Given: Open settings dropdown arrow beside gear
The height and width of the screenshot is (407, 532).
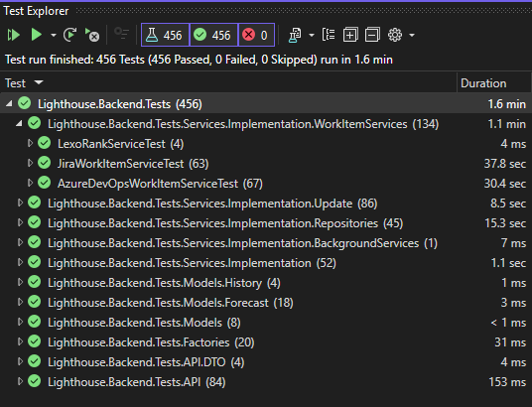Looking at the screenshot, I should pos(412,35).
